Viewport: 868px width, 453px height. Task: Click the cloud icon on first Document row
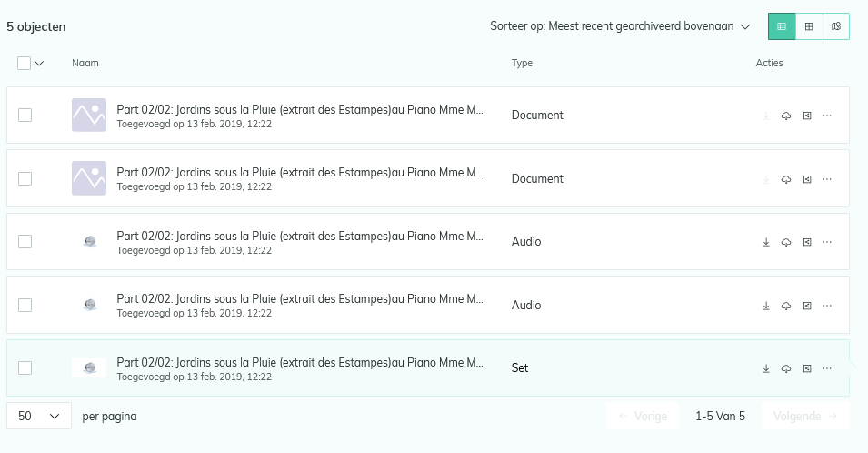coord(786,116)
